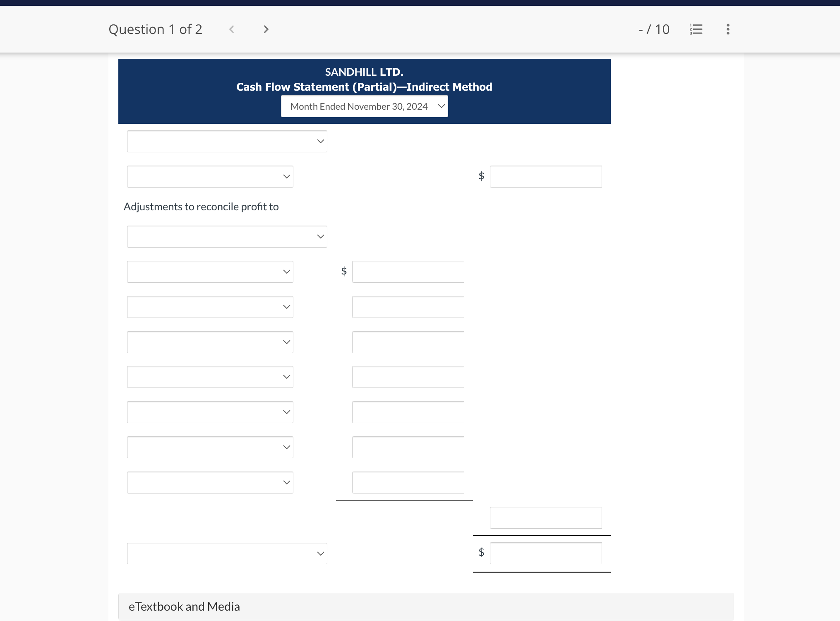Expand the eTextbook and Media section
Screen dimensions: 840x621
(184, 607)
